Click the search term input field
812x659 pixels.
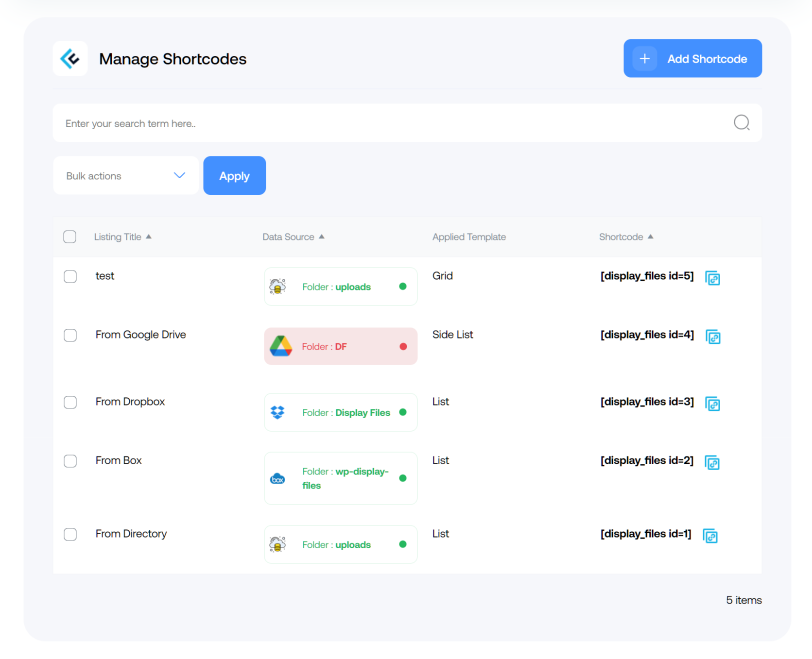[x=340, y=123]
